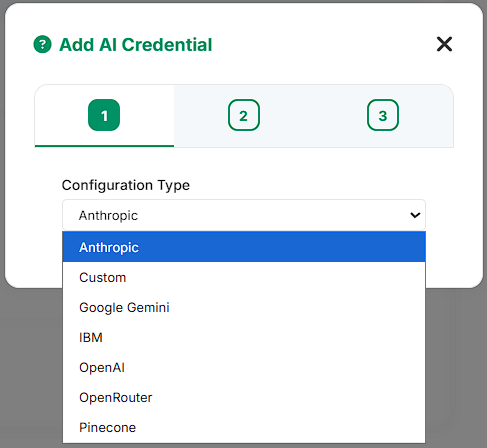Go to wizard step 2 badge

tap(244, 115)
